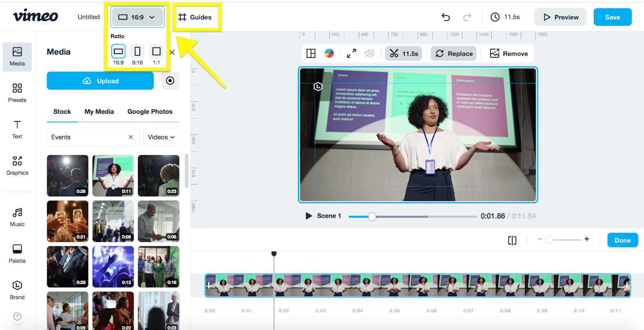Open the Brand panel

click(x=17, y=291)
